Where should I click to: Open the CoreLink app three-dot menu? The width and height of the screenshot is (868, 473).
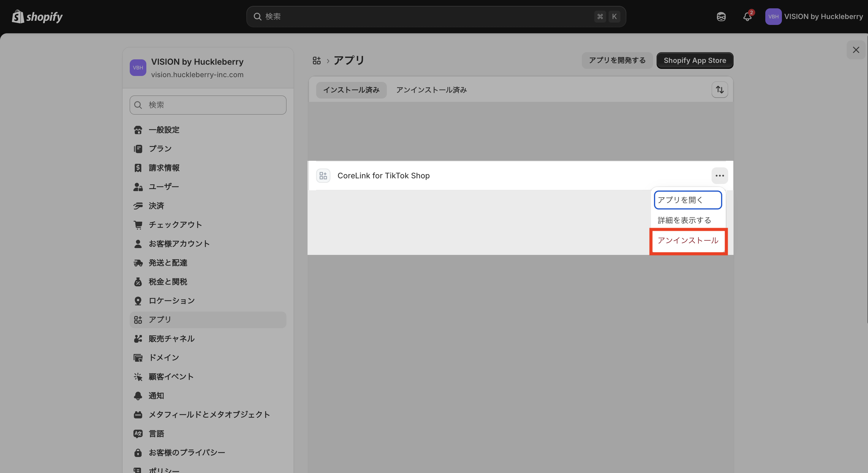click(719, 176)
